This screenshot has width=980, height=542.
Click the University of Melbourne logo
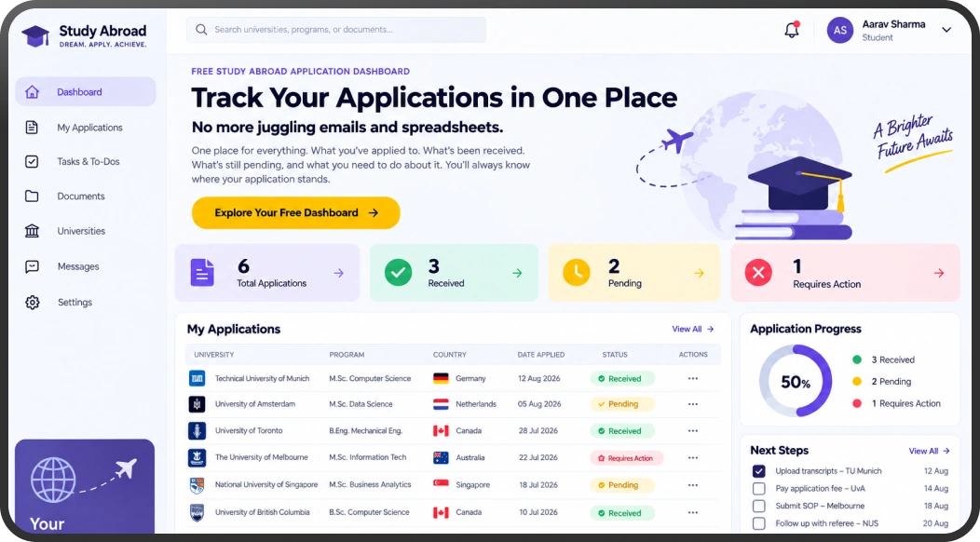click(197, 457)
